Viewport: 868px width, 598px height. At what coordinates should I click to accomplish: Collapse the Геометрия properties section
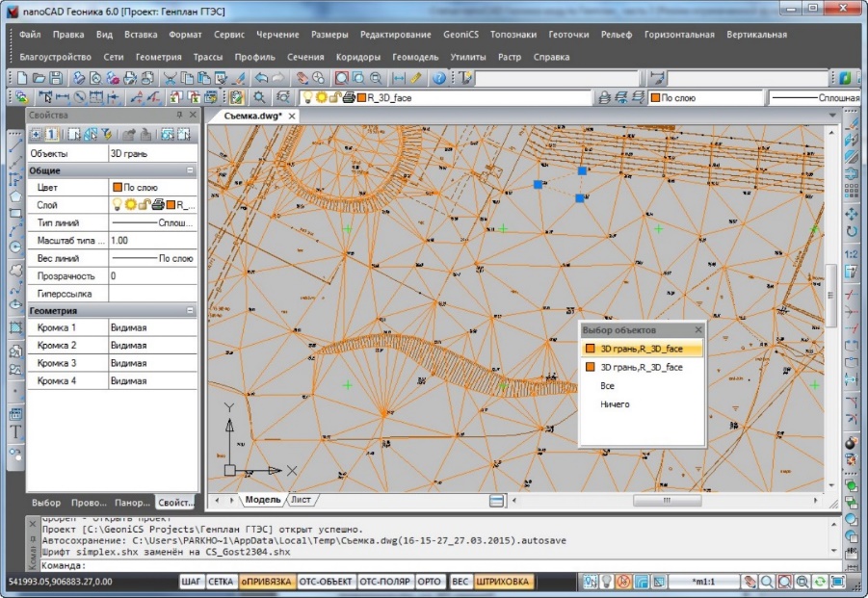[190, 310]
